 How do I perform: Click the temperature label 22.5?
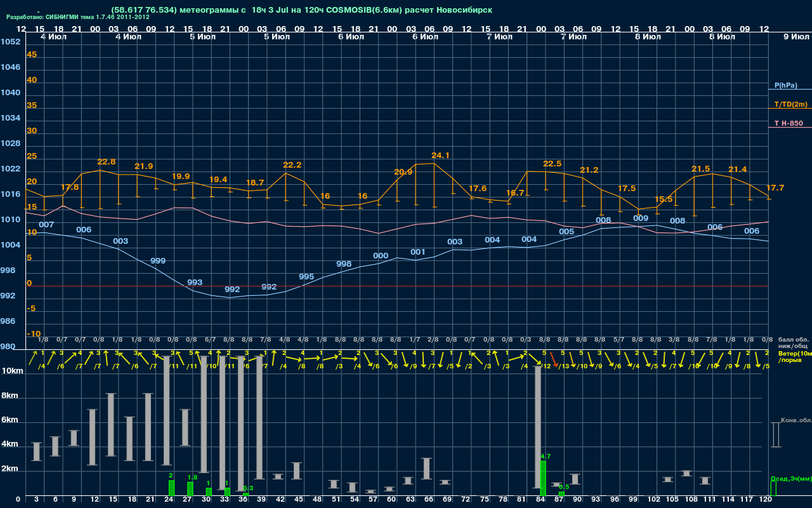(553, 164)
